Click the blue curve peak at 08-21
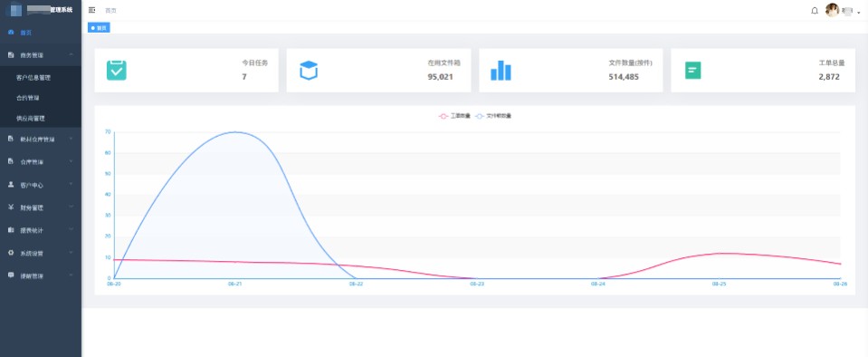 pos(235,132)
